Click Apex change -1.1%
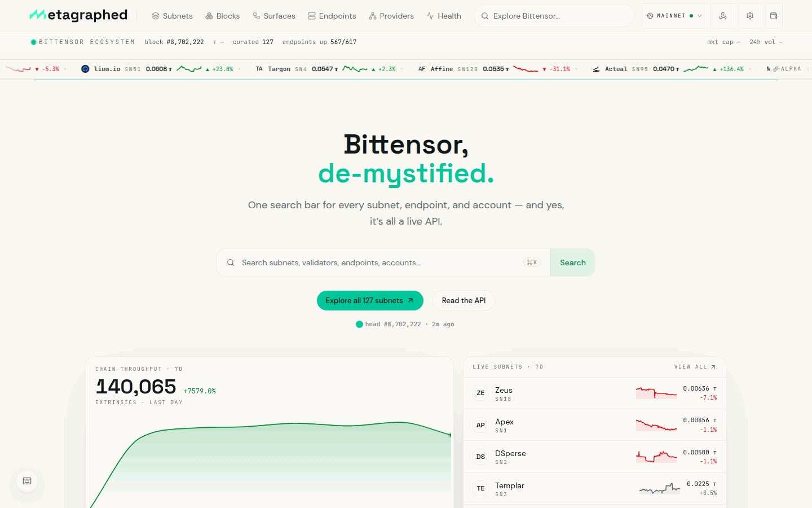The height and width of the screenshot is (508, 812). coord(708,430)
